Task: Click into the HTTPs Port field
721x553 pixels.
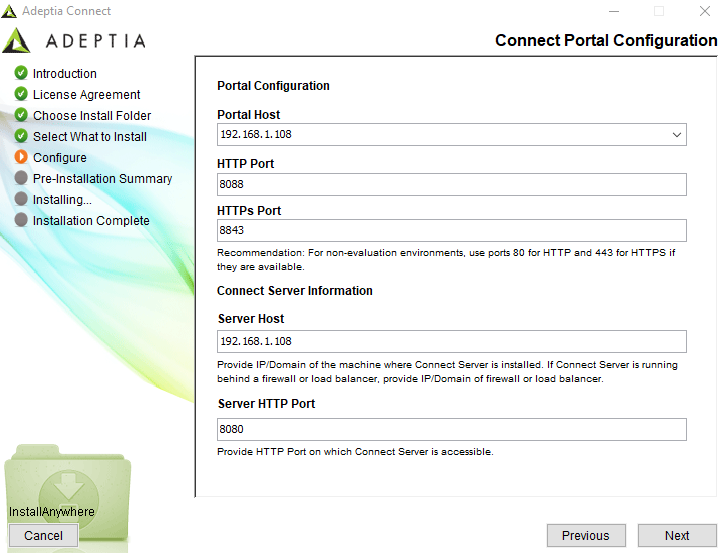Action: [x=452, y=230]
